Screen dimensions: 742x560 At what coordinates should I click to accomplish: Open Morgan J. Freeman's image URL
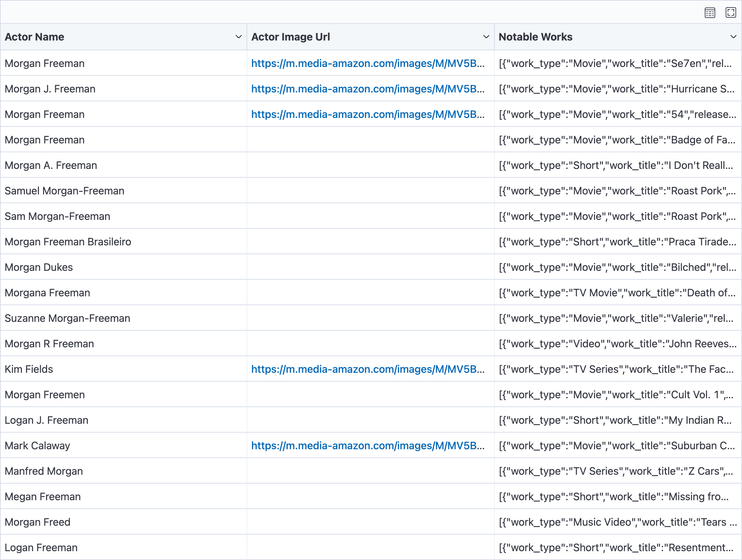[368, 89]
